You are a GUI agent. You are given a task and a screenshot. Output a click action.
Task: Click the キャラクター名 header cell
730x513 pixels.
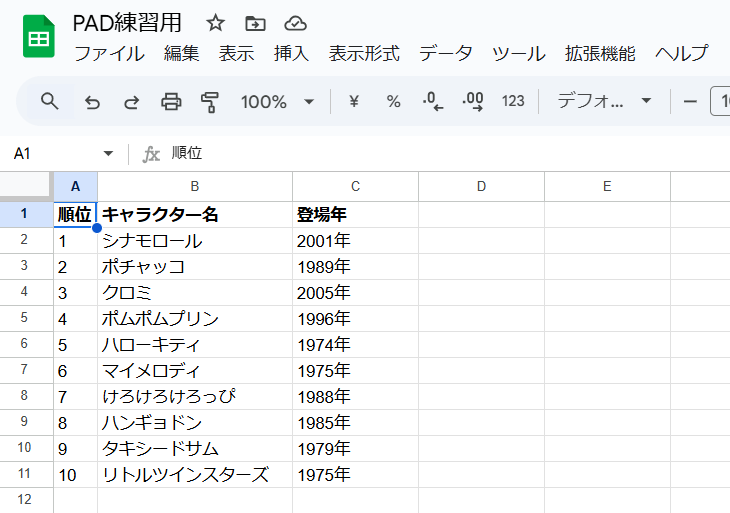(195, 215)
